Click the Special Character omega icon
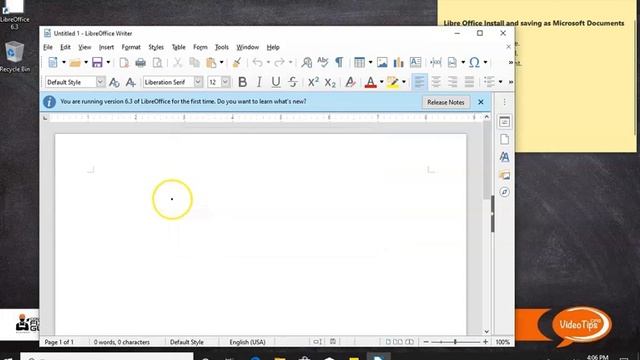This screenshot has width=640, height=360. pos(474,62)
